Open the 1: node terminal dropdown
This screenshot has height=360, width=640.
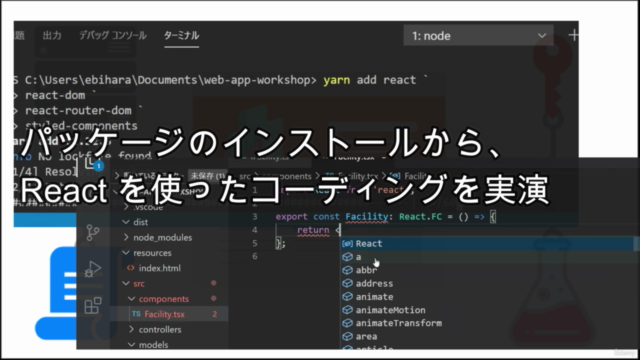[x=478, y=36]
